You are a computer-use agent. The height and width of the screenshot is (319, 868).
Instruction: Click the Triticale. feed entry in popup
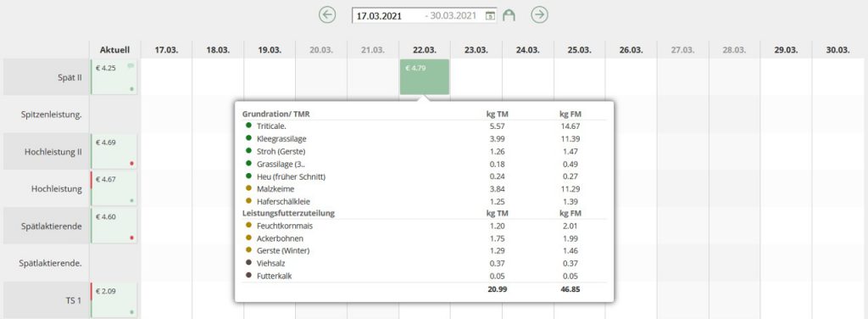pyautogui.click(x=272, y=126)
